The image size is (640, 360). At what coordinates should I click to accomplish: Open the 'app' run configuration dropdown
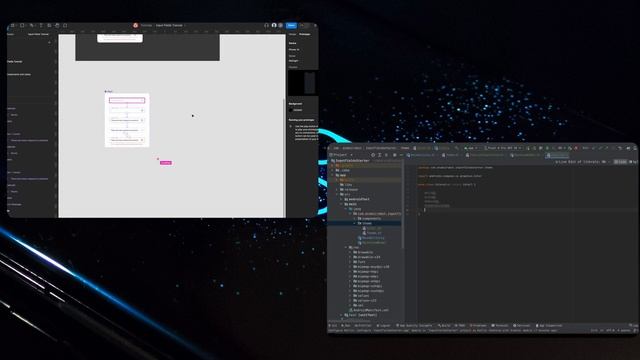pyautogui.click(x=471, y=148)
